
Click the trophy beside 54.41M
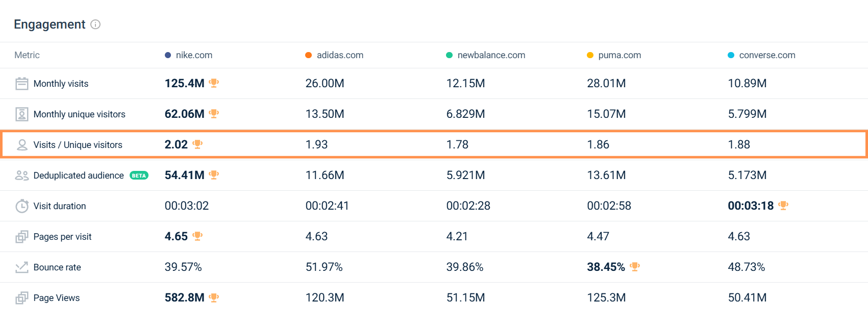[214, 175]
